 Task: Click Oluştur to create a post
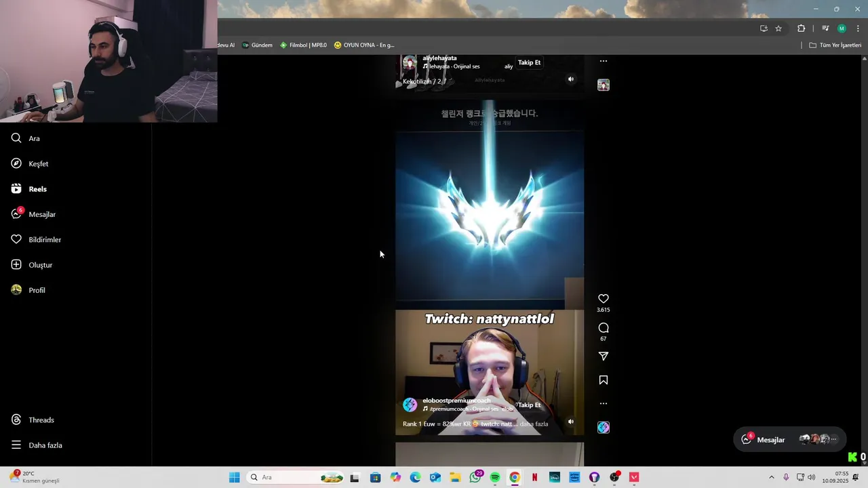pos(32,265)
